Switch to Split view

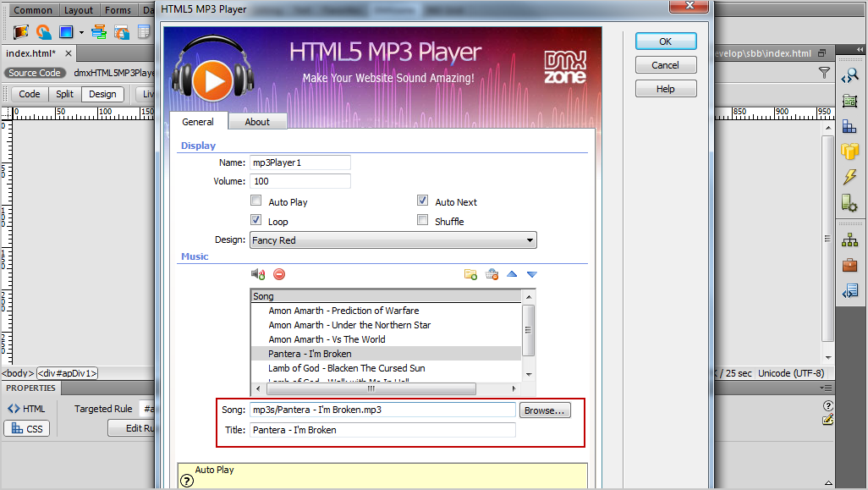pyautogui.click(x=65, y=94)
